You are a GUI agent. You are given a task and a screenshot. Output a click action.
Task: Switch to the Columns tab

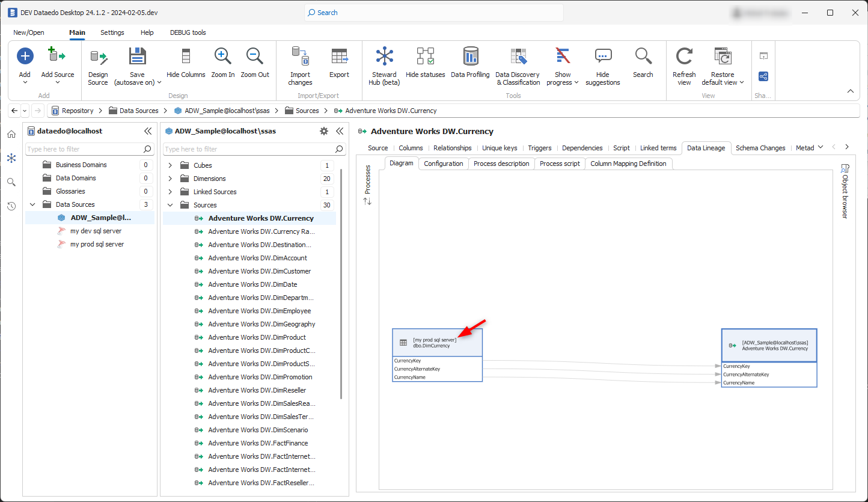tap(411, 148)
